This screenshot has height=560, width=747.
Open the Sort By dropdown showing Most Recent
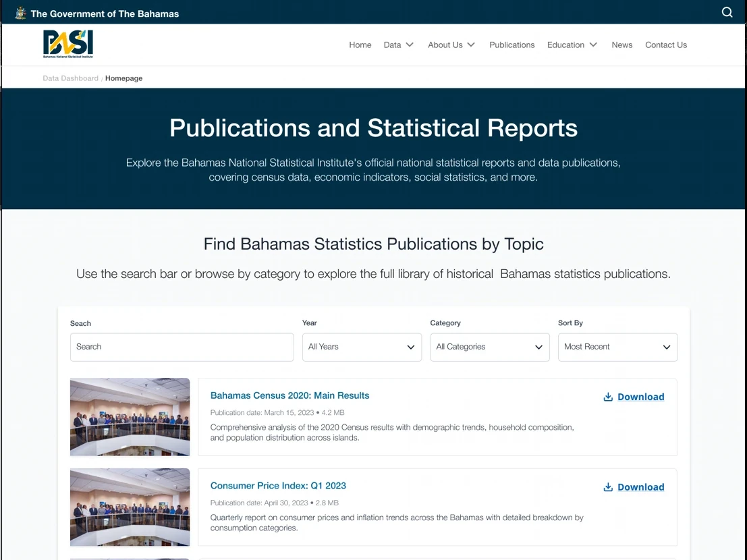pyautogui.click(x=618, y=347)
